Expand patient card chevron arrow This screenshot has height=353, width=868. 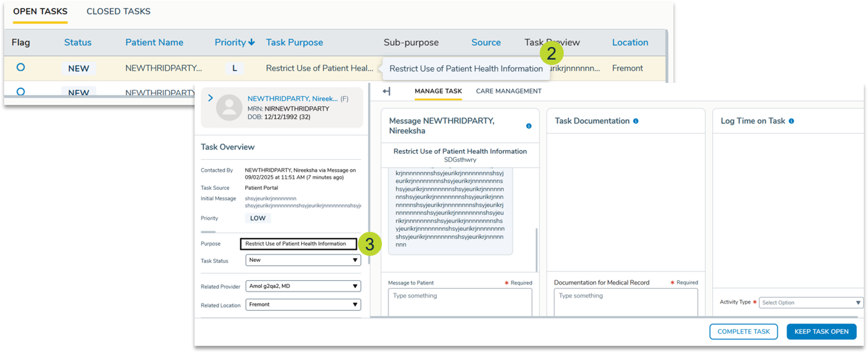210,98
